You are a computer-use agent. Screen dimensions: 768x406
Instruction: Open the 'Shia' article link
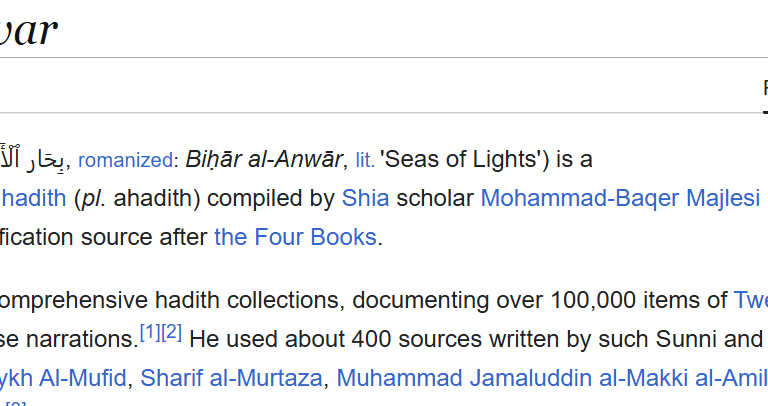365,198
